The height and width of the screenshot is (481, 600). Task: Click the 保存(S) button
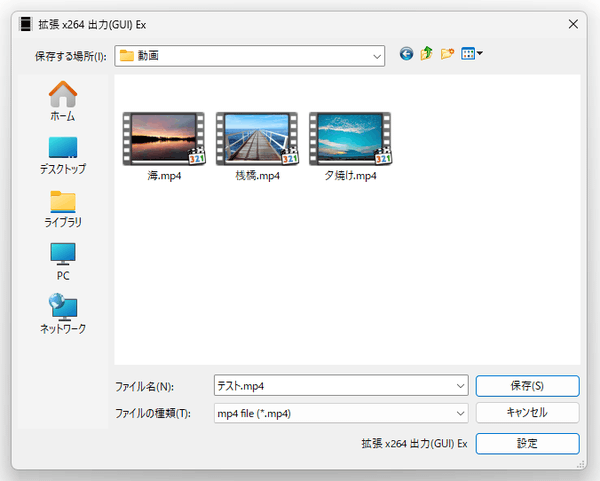click(x=527, y=386)
